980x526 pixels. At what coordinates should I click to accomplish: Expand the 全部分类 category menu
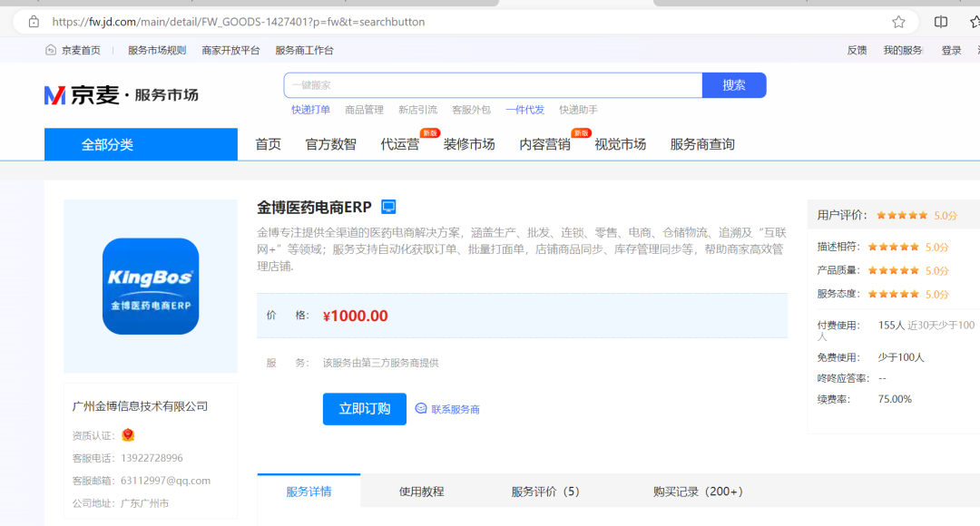click(141, 144)
